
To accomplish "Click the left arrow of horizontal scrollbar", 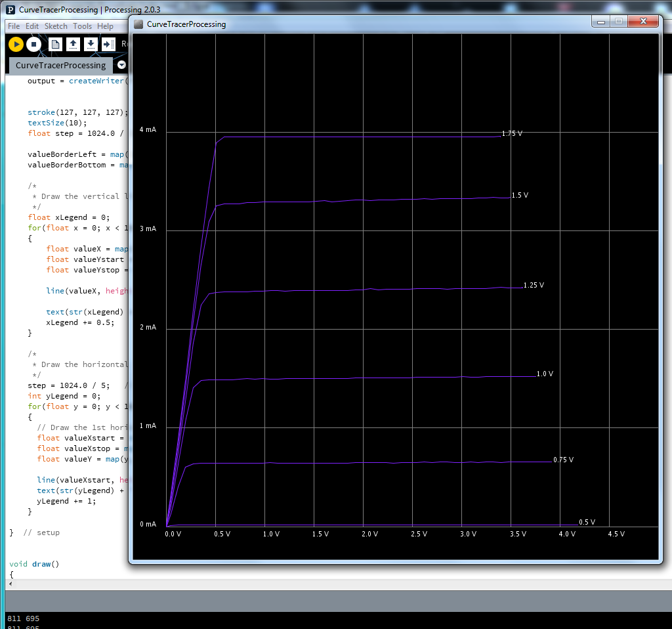I will pos(10,584).
